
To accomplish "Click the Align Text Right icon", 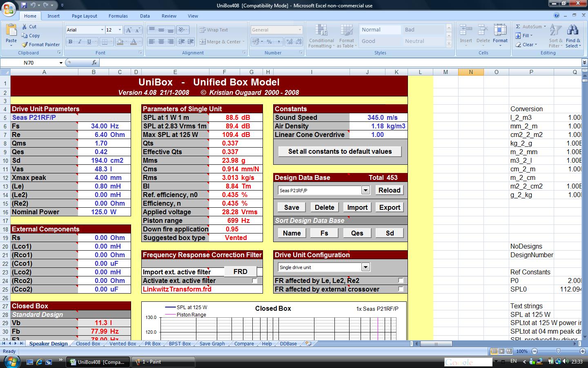I will (170, 42).
